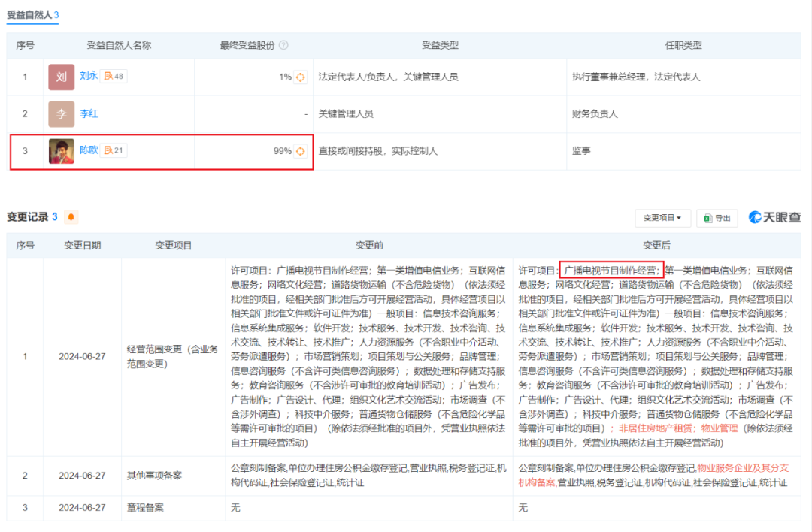This screenshot has height=532, width=812.
Task: Open the 21 companies badge next to 陈欧
Action: point(114,150)
